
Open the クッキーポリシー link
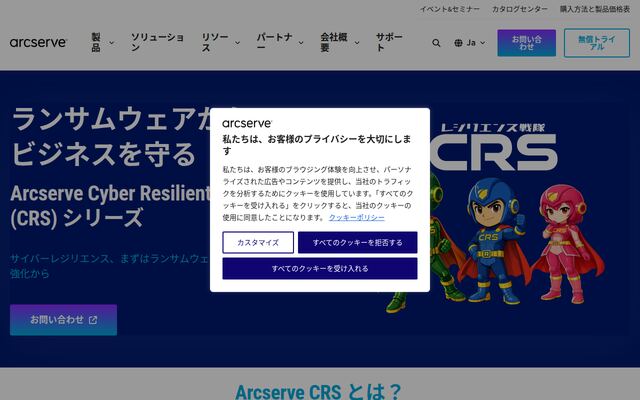pyautogui.click(x=357, y=218)
